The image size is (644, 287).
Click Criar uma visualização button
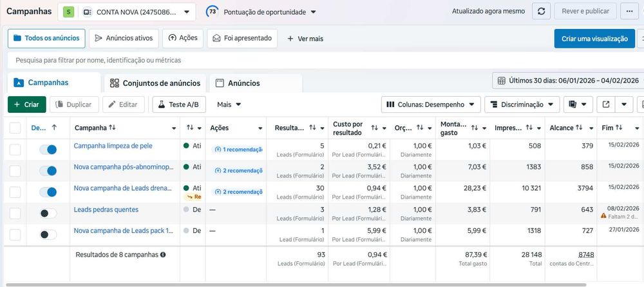(x=594, y=39)
